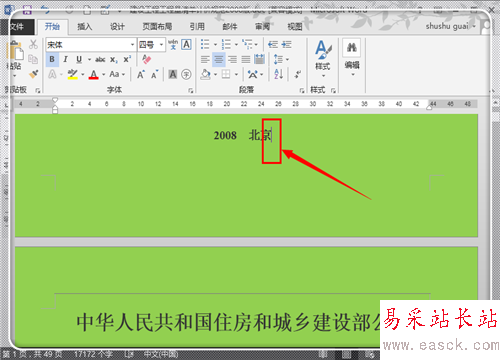The image size is (500, 360).
Task: Click the Multilevel list icon
Action: click(248, 44)
